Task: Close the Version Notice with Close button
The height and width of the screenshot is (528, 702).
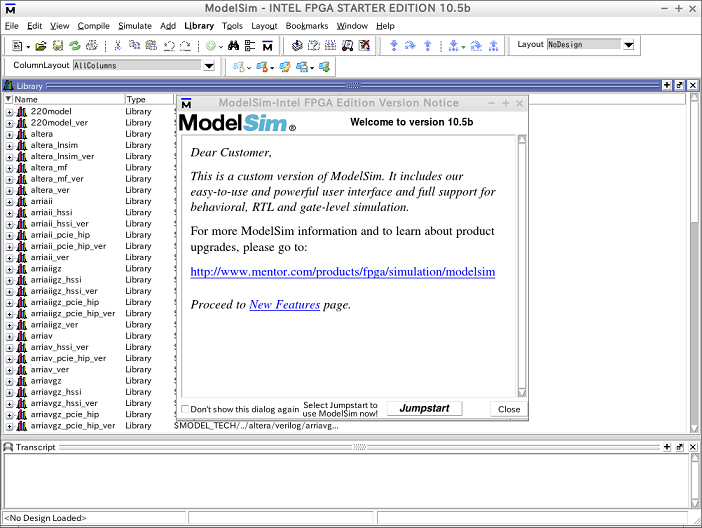Action: (509, 409)
